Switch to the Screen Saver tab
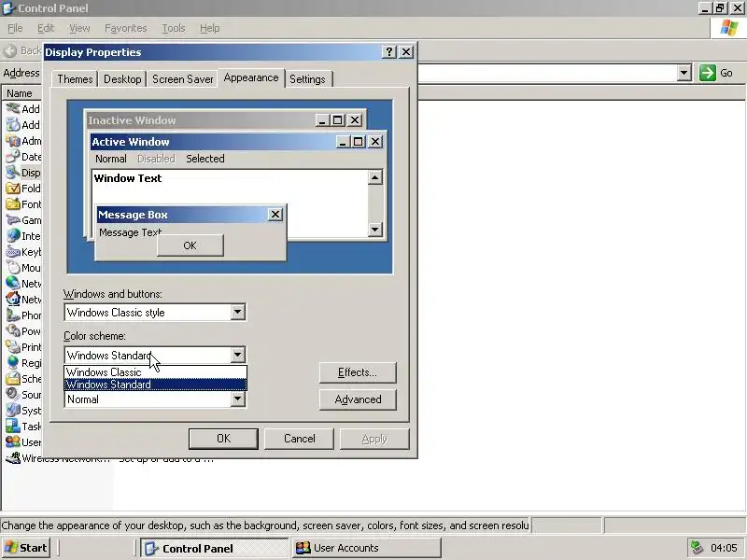Viewport: 747px width, 560px height. pos(182,79)
